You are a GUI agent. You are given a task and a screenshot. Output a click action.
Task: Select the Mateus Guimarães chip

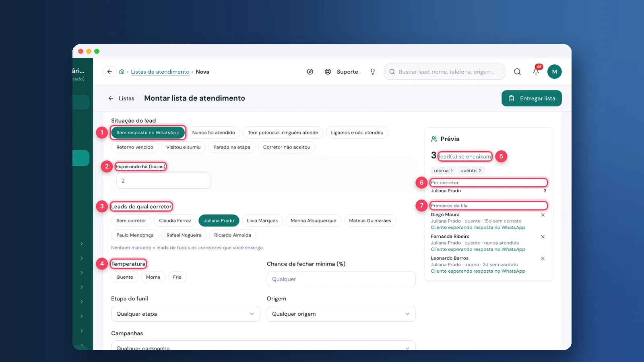pyautogui.click(x=370, y=220)
